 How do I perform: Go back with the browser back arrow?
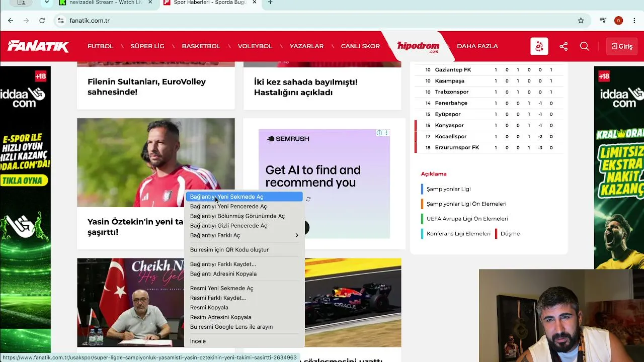point(11,21)
